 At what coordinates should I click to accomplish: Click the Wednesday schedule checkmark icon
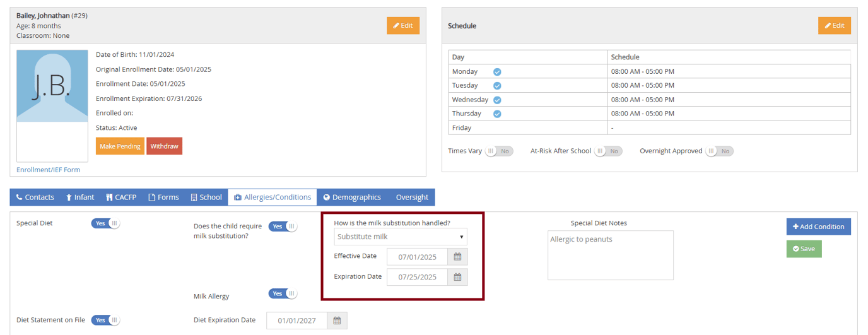(x=497, y=100)
